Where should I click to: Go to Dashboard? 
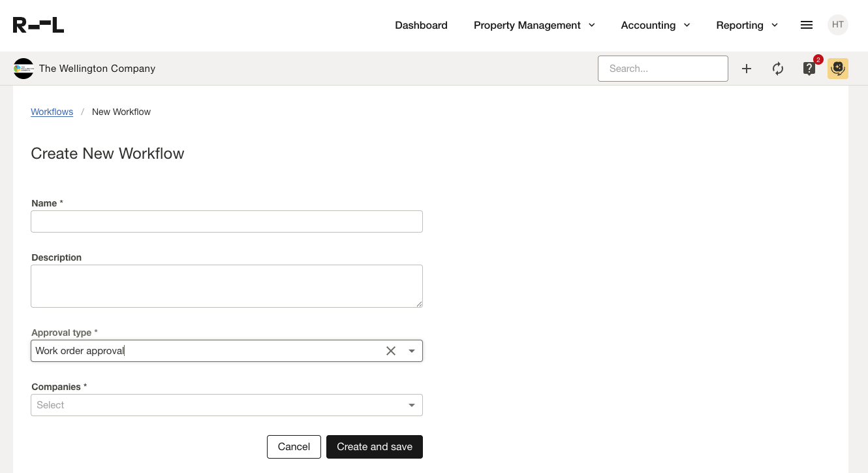click(x=421, y=25)
